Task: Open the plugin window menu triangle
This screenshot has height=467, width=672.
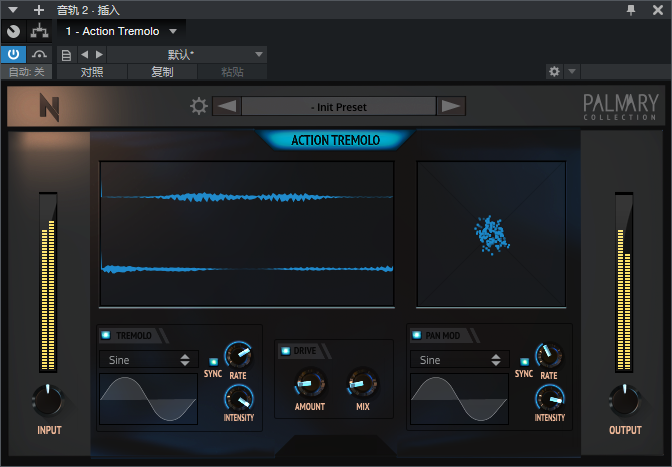Action: pyautogui.click(x=13, y=9)
